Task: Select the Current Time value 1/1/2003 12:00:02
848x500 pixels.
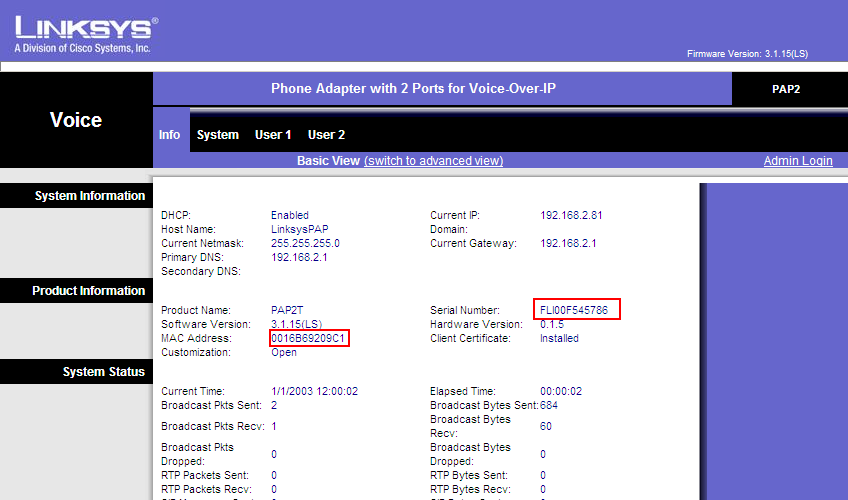Action: [314, 391]
